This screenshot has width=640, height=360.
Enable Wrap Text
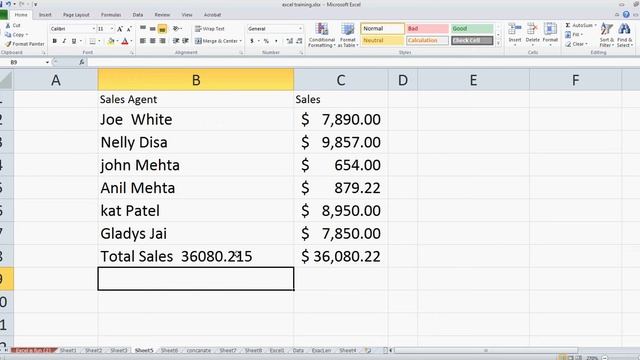coord(210,29)
